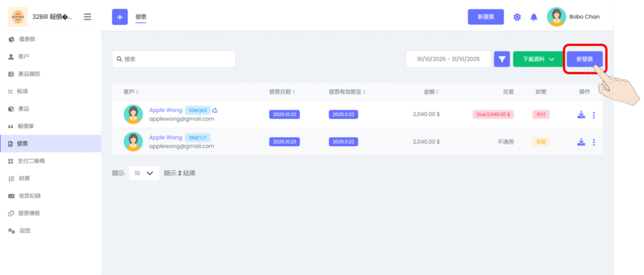644x275 pixels.
Task: Click Apple Wong link in the first row
Action: [x=165, y=110]
